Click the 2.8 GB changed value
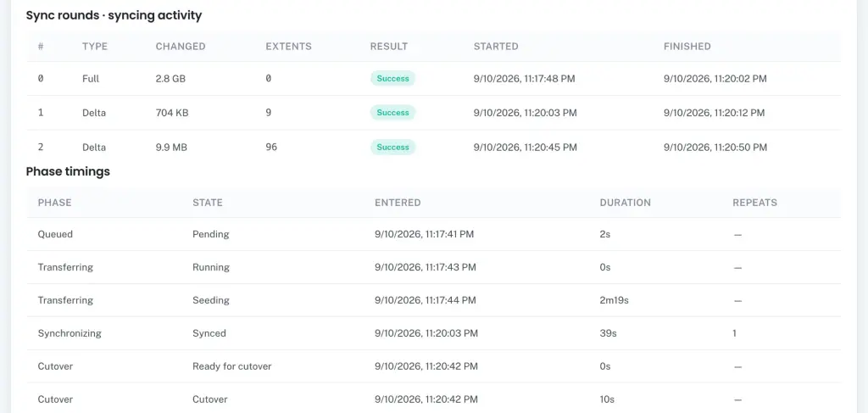Image resolution: width=868 pixels, height=413 pixels. [170, 79]
